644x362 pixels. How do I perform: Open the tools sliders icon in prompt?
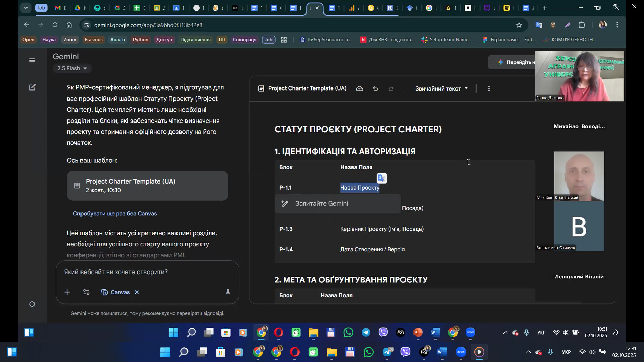tap(86, 292)
